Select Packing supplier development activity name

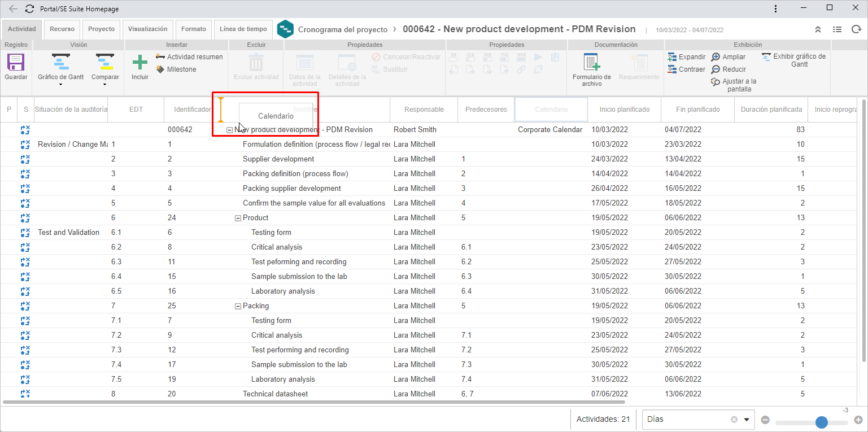(x=292, y=188)
